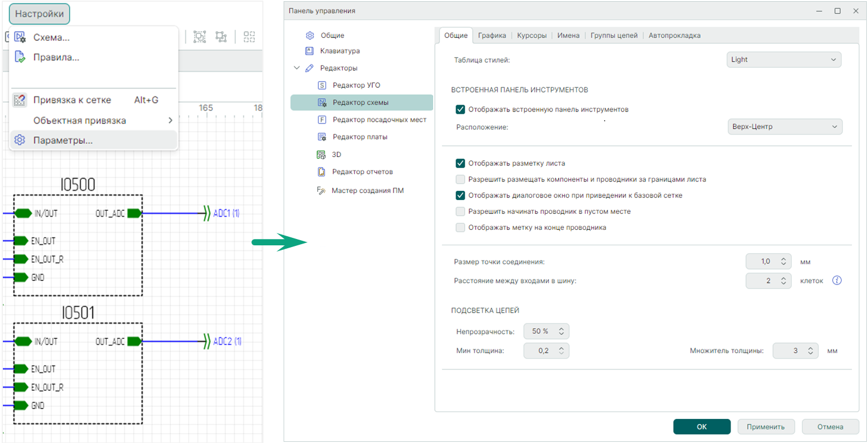Click the Клавиатура settings icon
This screenshot has width=868, height=443.
coord(310,51)
